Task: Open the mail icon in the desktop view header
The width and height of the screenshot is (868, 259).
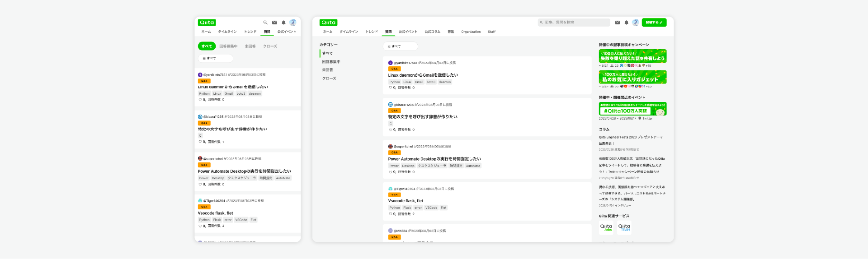Action: (x=618, y=23)
